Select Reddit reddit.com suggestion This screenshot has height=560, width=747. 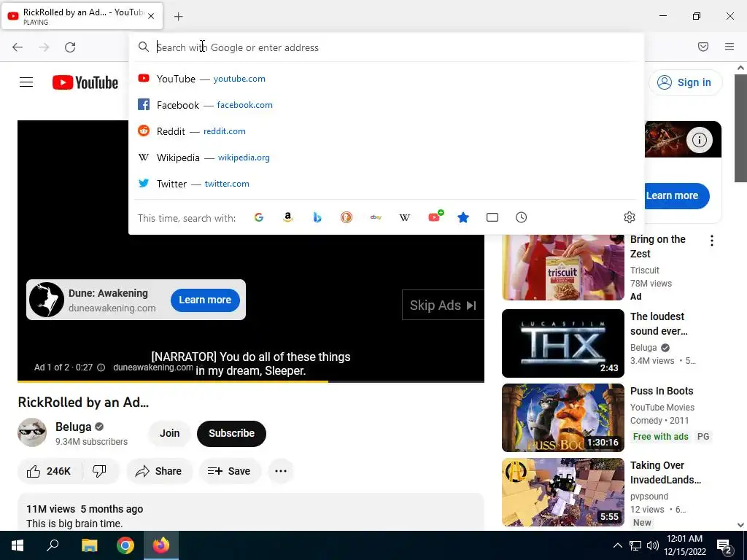(387, 131)
